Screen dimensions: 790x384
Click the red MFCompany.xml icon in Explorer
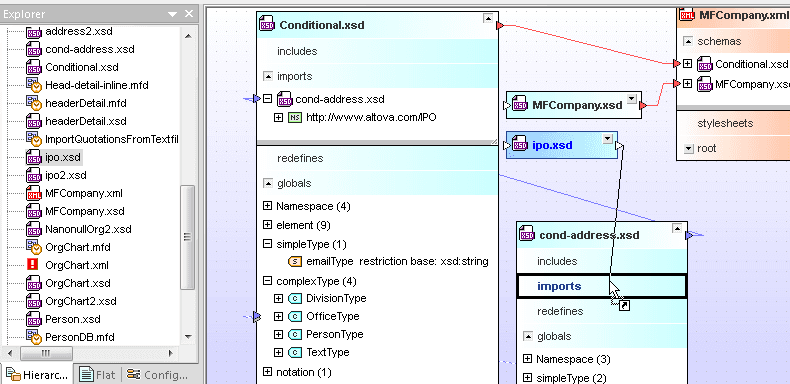[x=34, y=194]
